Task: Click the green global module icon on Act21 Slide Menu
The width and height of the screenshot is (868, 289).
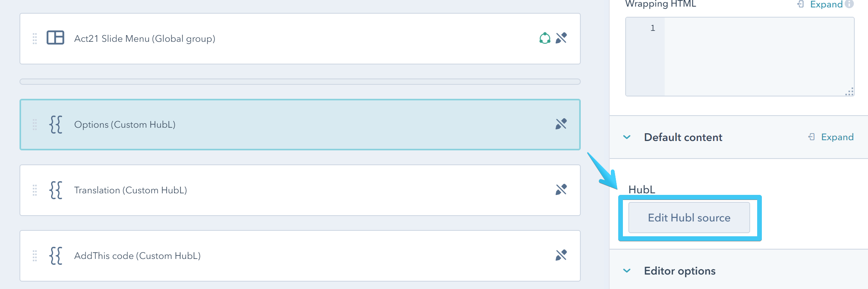Action: coord(544,38)
